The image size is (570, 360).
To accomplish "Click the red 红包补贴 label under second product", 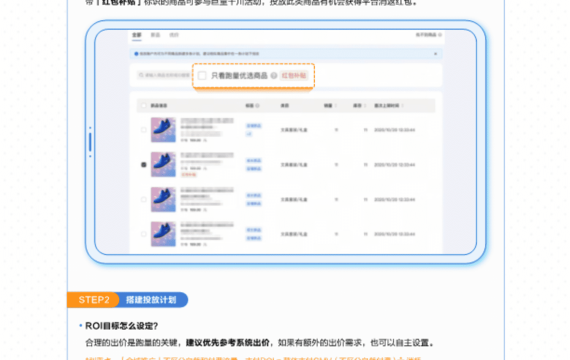I will (x=189, y=175).
